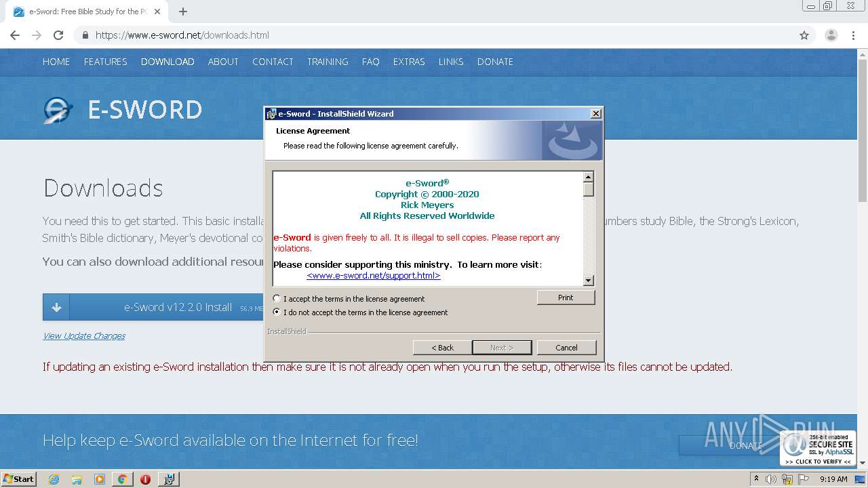Click the network tray icon
868x488 pixels.
[x=787, y=479]
